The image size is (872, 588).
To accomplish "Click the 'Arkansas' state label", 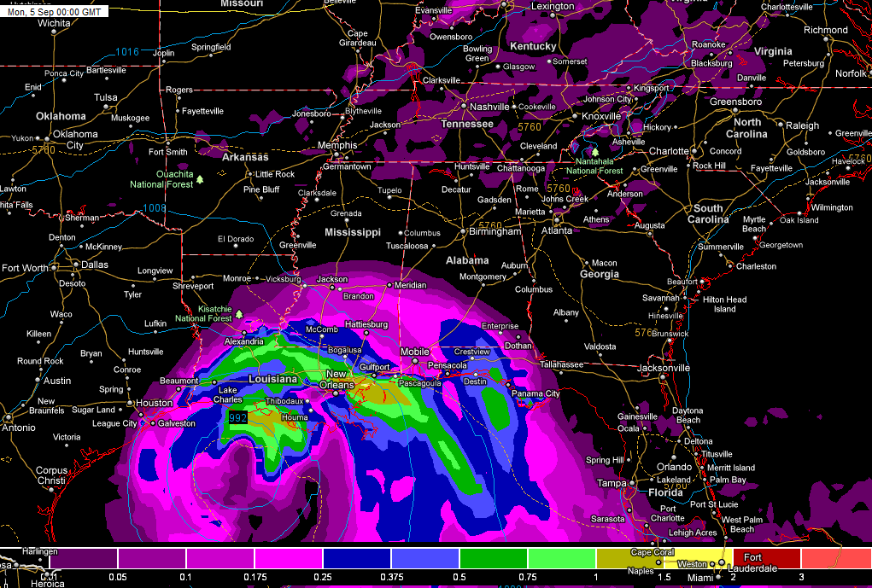I will (245, 157).
